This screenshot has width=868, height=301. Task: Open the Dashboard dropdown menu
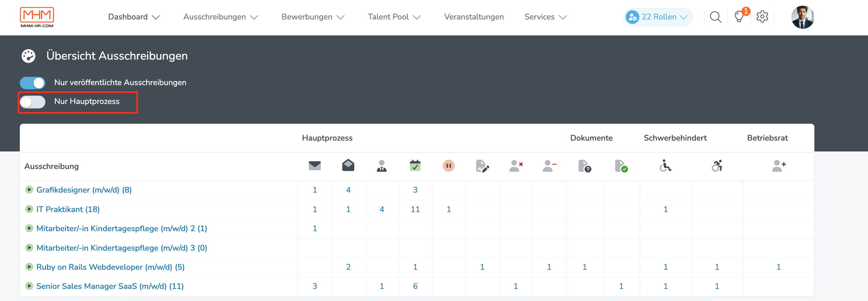pos(134,17)
